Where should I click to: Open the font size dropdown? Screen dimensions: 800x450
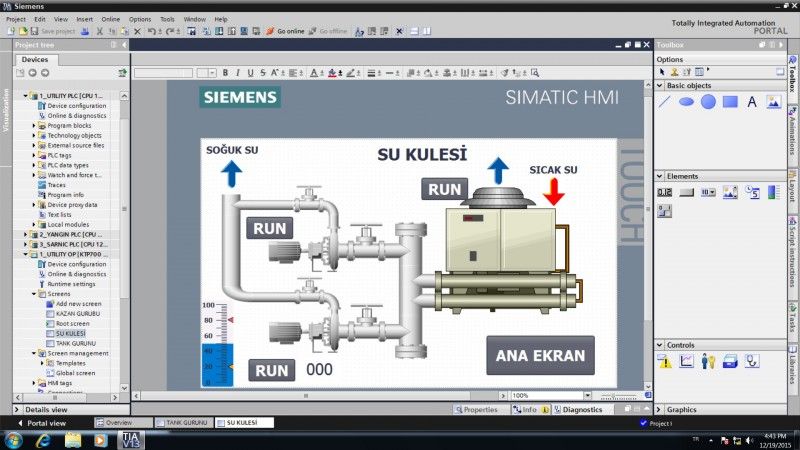(212, 73)
